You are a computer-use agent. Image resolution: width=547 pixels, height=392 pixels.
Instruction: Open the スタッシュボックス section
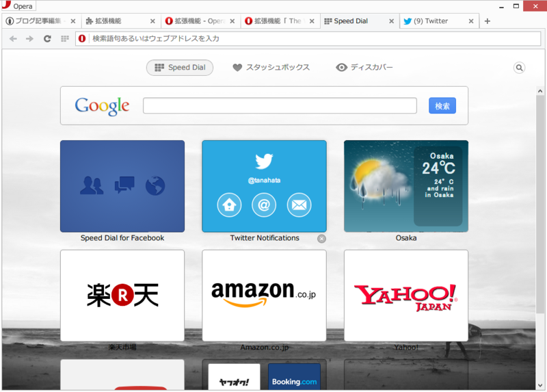(x=271, y=67)
